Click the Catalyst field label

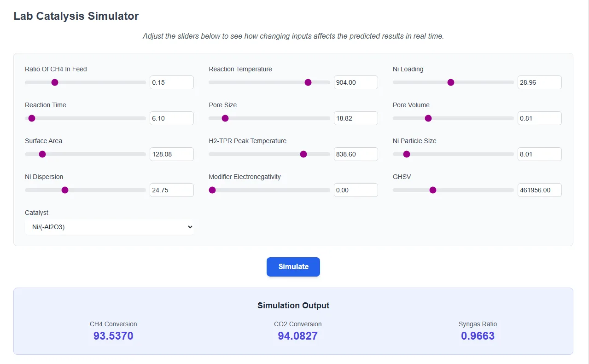click(x=36, y=213)
